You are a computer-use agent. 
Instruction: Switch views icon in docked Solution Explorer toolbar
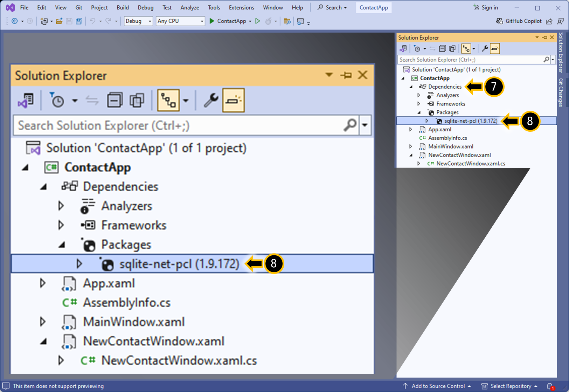[403, 49]
